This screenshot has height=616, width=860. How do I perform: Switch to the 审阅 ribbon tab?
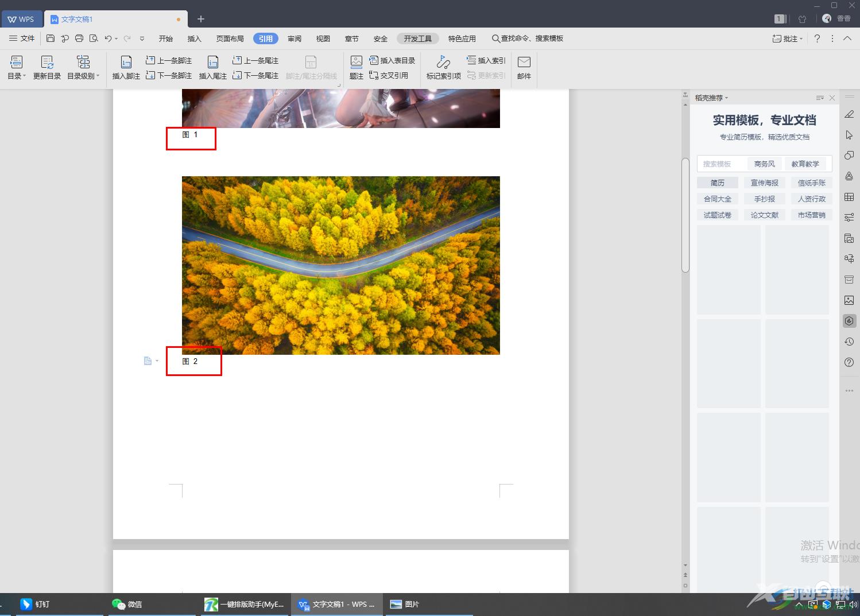pos(295,38)
